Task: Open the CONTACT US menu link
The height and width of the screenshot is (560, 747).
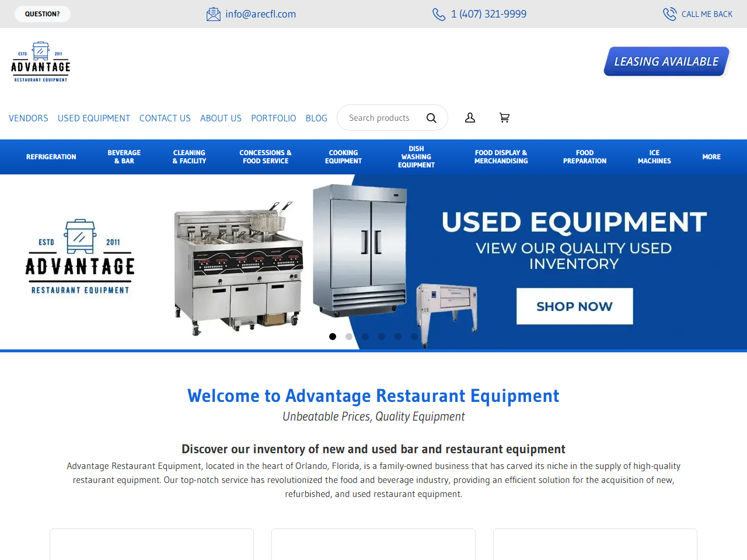Action: click(x=165, y=118)
